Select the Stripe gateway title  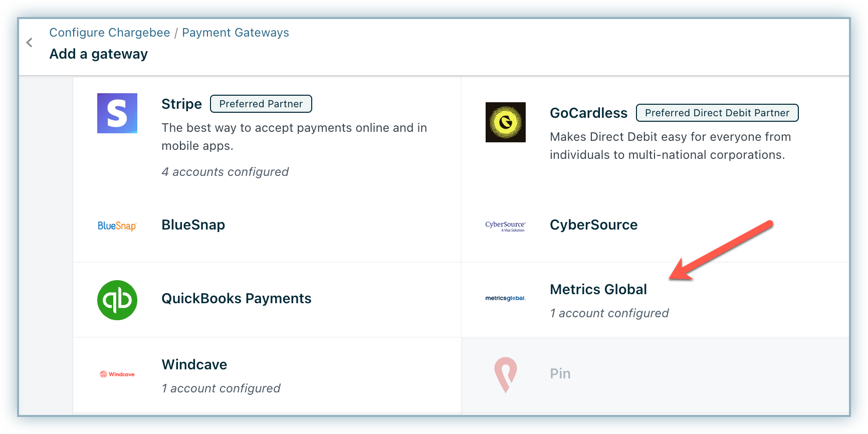[181, 104]
